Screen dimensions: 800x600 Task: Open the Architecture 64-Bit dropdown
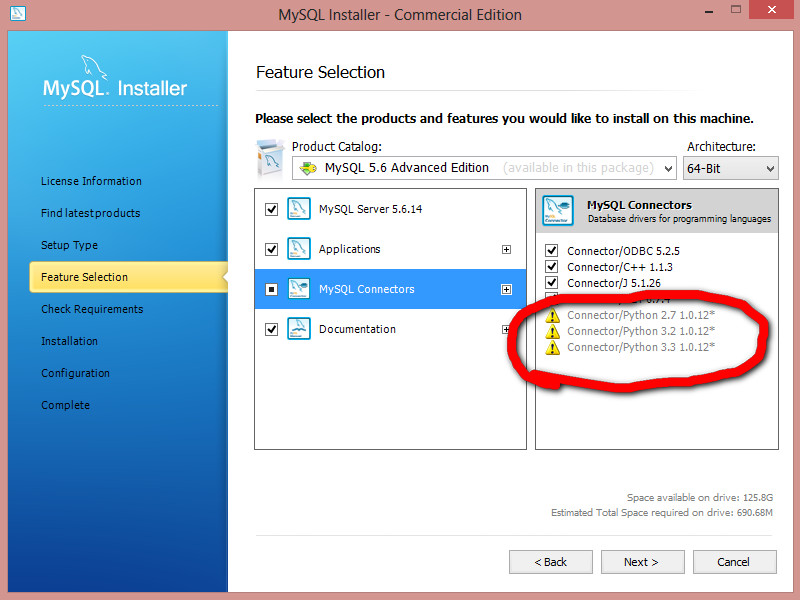(731, 168)
